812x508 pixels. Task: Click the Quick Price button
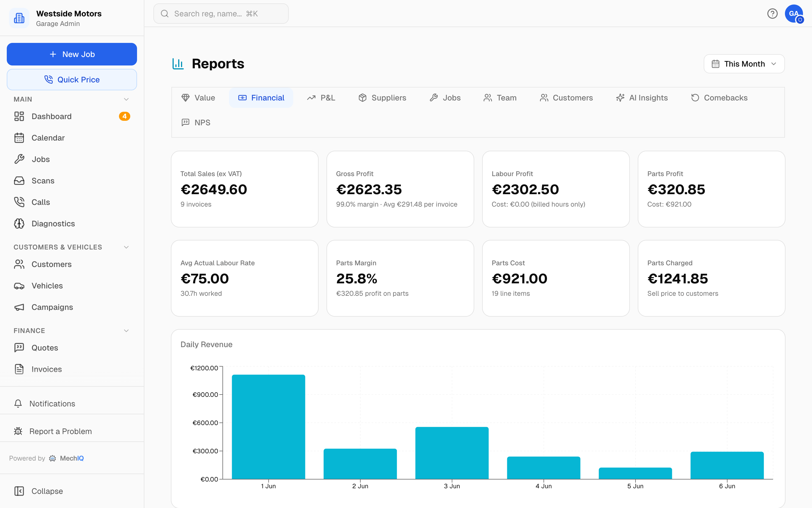(x=72, y=80)
